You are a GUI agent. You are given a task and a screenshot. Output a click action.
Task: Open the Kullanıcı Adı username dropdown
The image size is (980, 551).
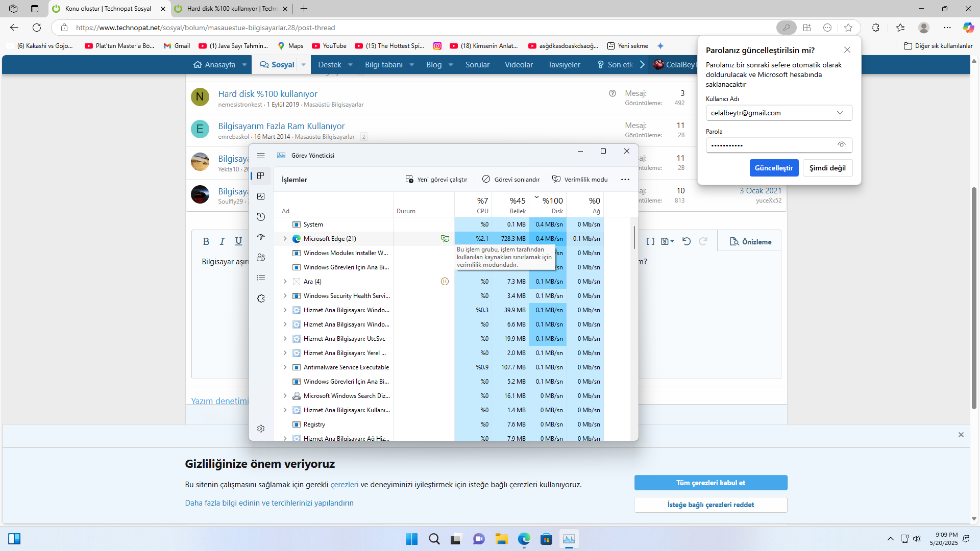[x=840, y=113]
